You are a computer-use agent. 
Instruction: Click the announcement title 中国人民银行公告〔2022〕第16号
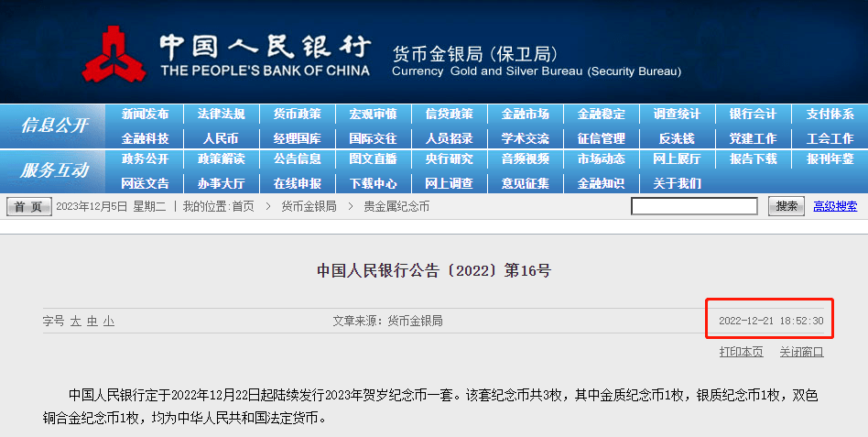click(x=434, y=271)
